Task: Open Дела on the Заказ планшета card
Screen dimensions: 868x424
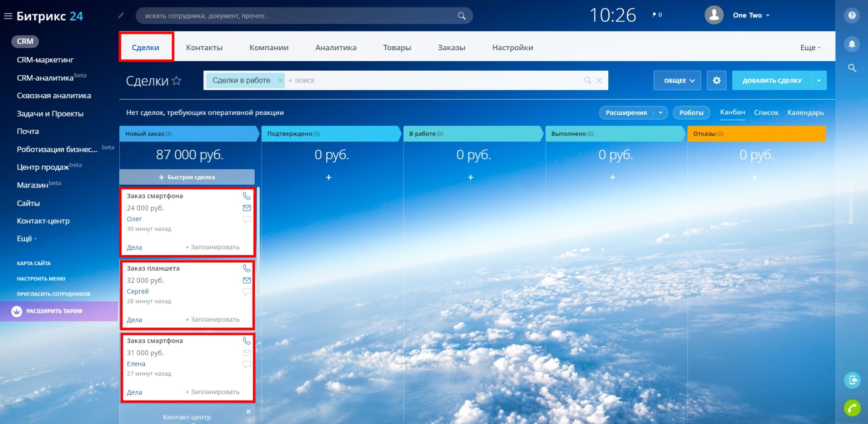Action: click(x=134, y=319)
